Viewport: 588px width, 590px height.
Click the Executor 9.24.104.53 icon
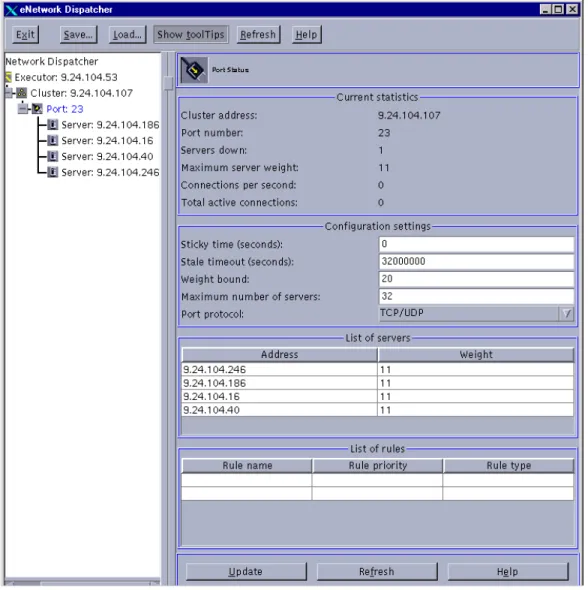coord(8,77)
